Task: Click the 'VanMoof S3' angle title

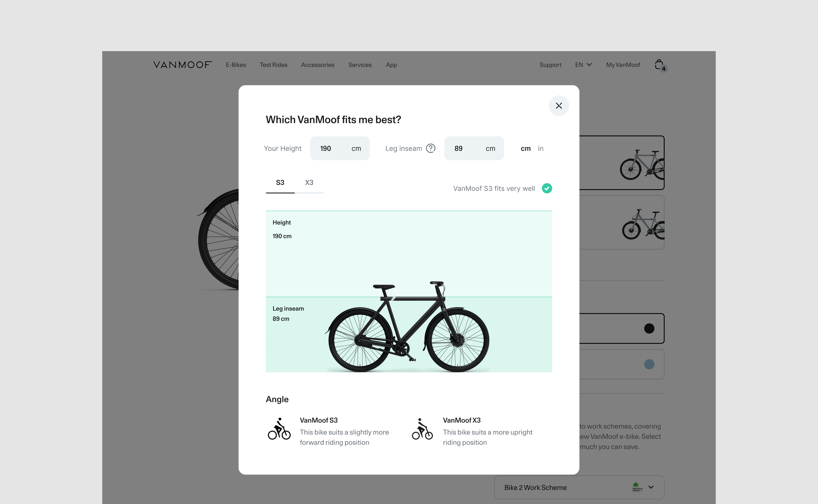Action: pos(319,420)
